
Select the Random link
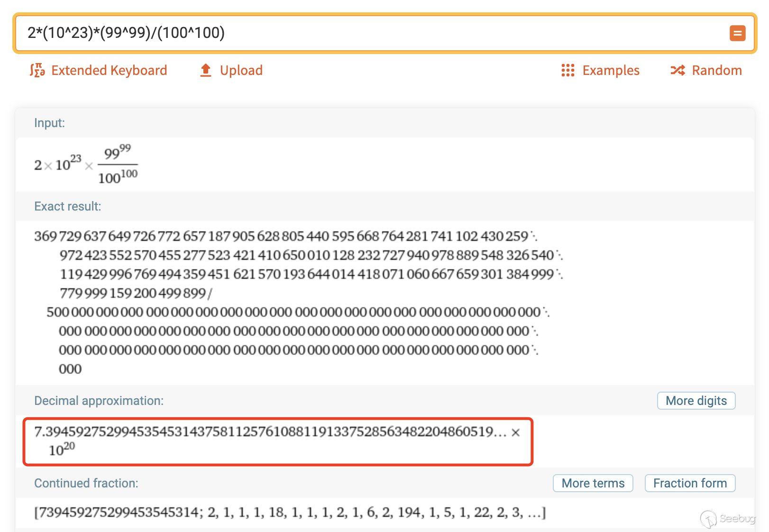coord(717,70)
